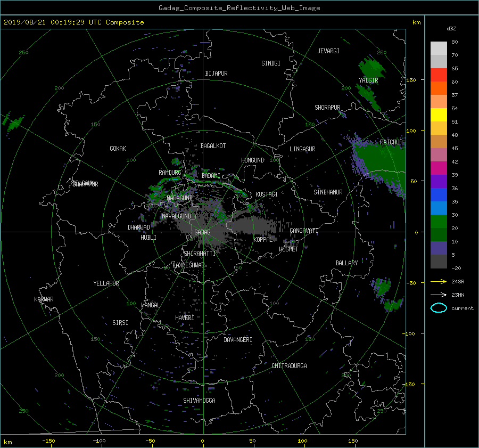Viewport: 479px width, 448px height.
Task: Select the magenta 39 dBZ color swatch
Action: [439, 168]
